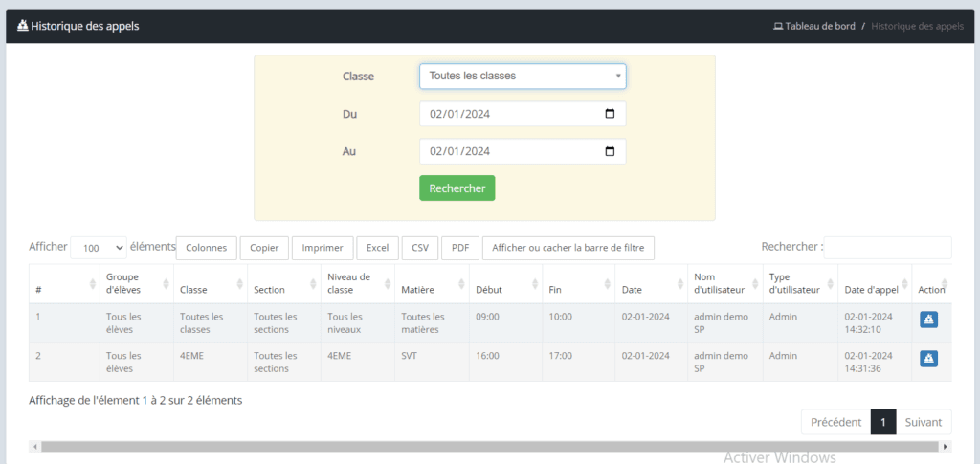Open calendar picker in the Du date field
The height and width of the screenshot is (464, 980).
pyautogui.click(x=610, y=114)
